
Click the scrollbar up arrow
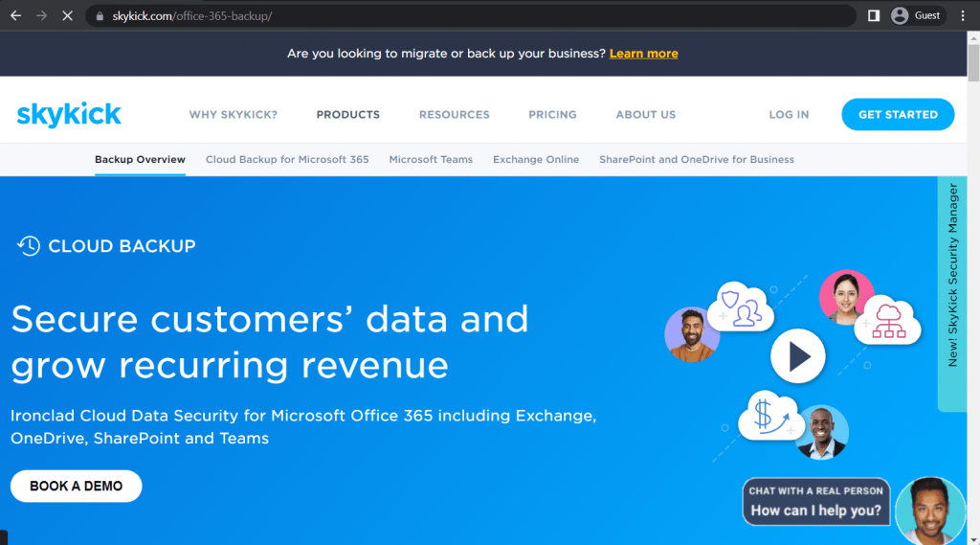[x=973, y=38]
